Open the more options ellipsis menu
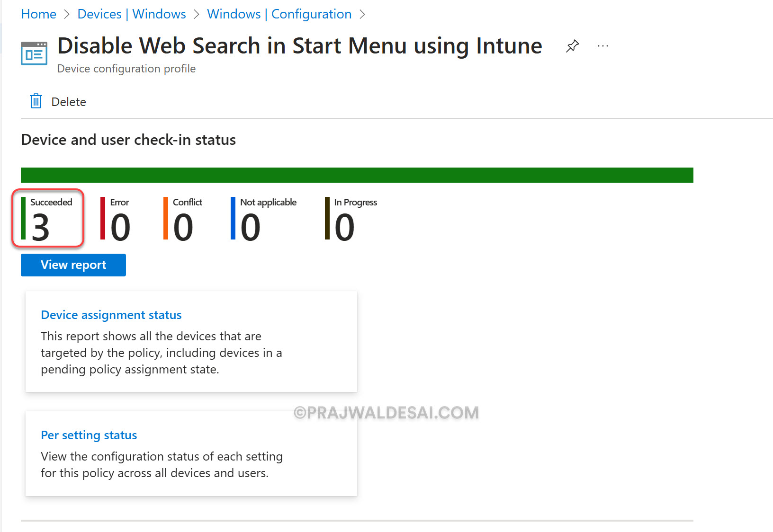Viewport: 773px width, 532px height. tap(603, 46)
